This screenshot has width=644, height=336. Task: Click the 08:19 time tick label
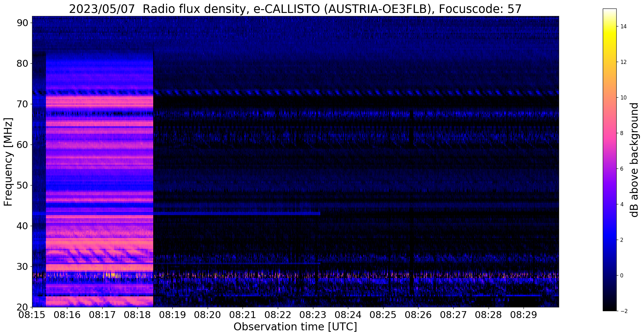tap(172, 315)
